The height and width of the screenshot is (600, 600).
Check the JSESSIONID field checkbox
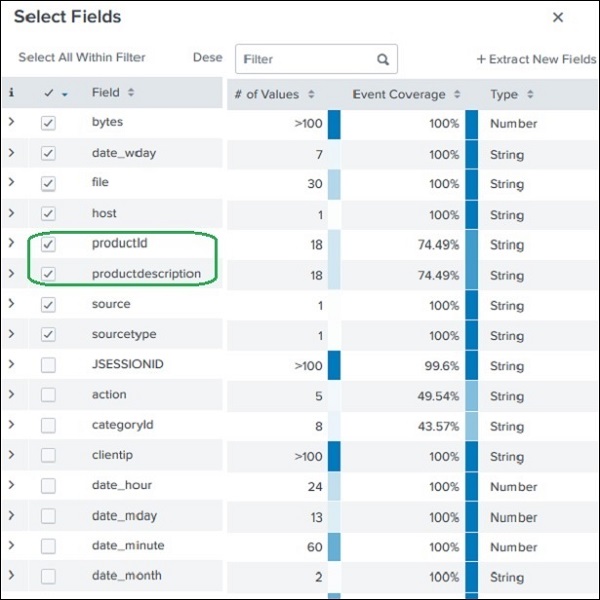click(x=48, y=365)
